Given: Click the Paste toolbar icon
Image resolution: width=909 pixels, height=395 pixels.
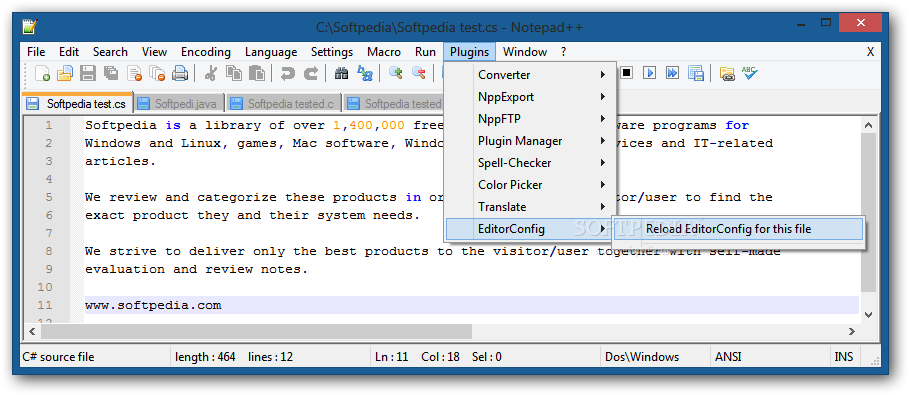Looking at the screenshot, I should tap(257, 73).
